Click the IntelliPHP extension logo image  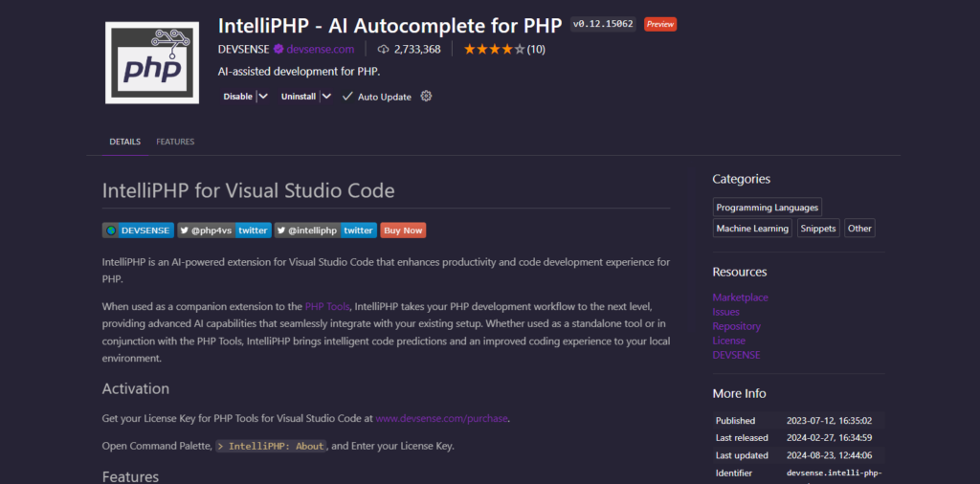click(x=152, y=62)
